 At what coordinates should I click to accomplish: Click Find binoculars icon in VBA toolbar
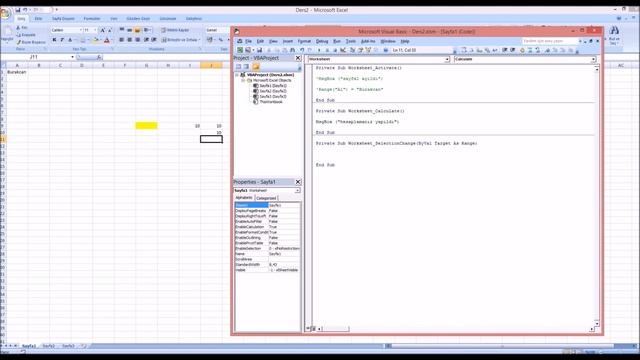click(292, 50)
